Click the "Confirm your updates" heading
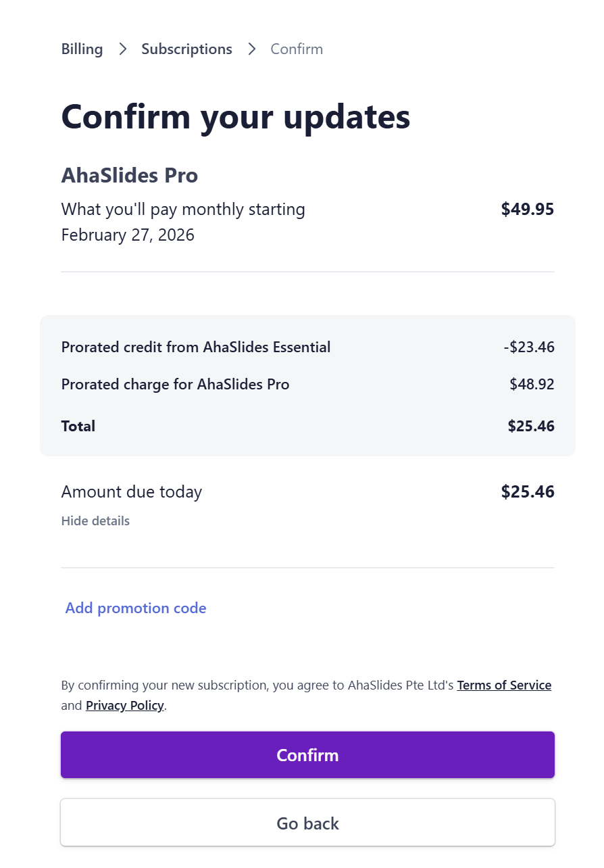This screenshot has height=868, width=604. [x=236, y=116]
